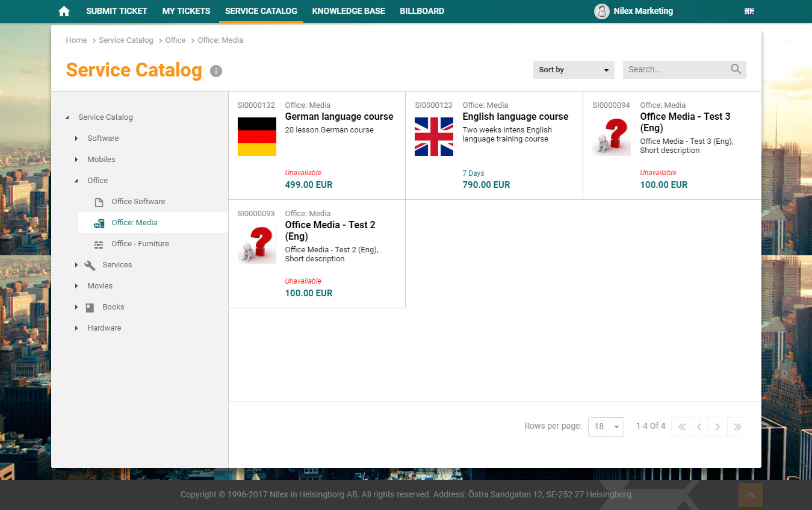The image size is (812, 510).
Task: Open the Nilex Marketing user avatar
Action: 602,11
